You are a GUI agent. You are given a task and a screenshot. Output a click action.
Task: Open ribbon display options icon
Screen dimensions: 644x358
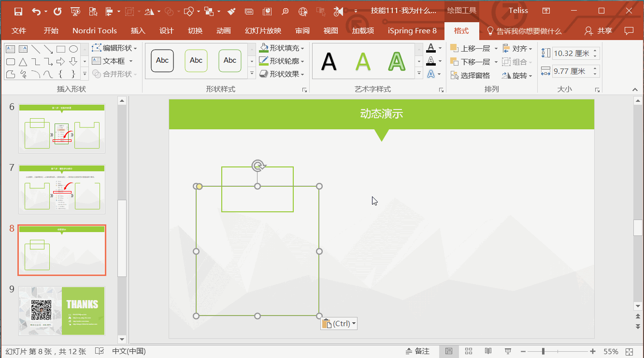546,11
